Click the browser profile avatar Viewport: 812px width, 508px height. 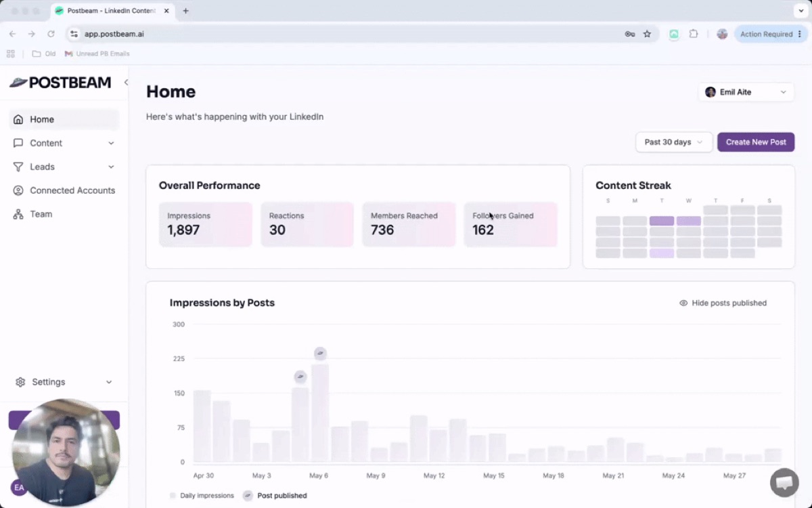point(722,34)
